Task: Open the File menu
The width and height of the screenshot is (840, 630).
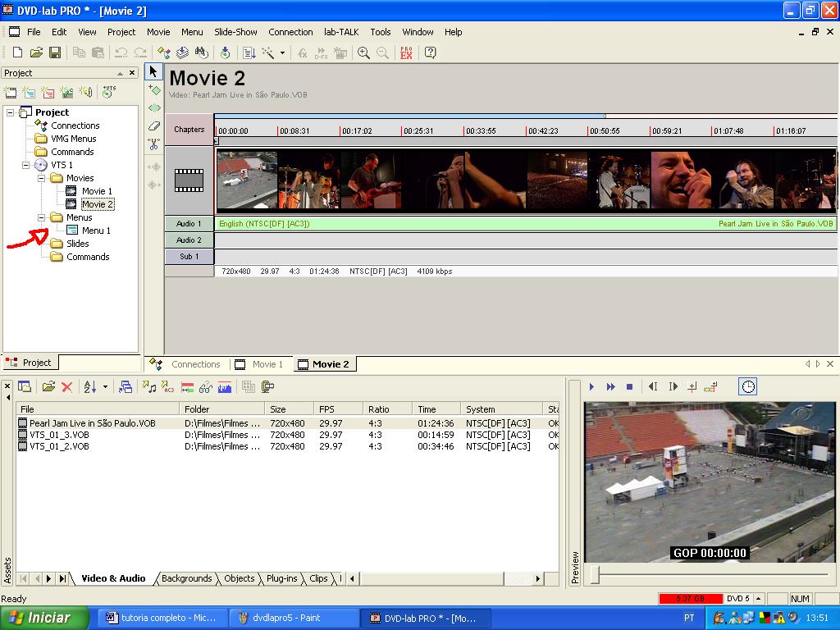Action: (x=34, y=32)
